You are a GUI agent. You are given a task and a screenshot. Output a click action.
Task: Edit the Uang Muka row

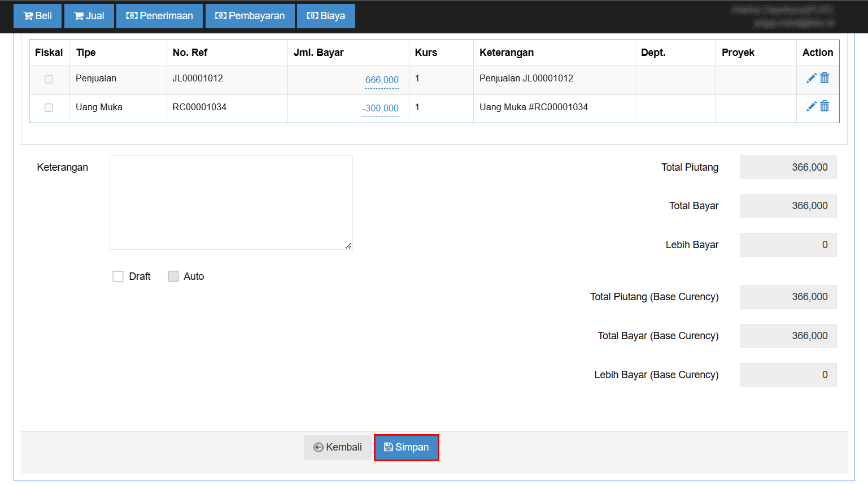coord(811,106)
